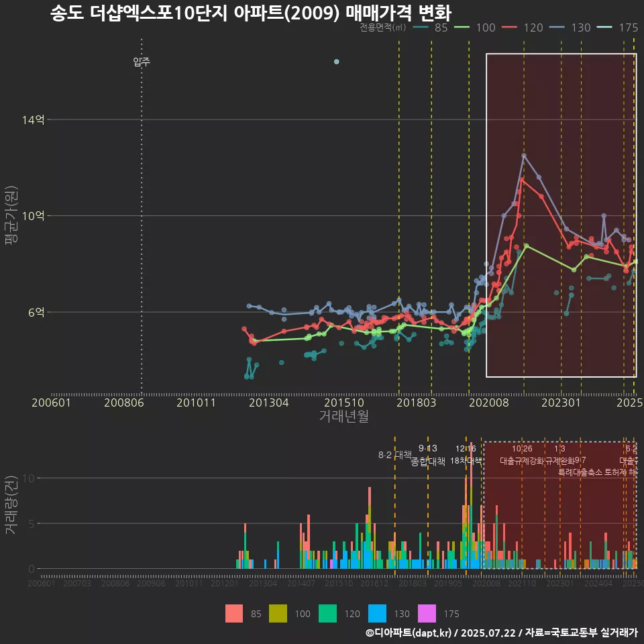
Task: Click the 특례대출축소 annotation text
Action: click(x=580, y=472)
